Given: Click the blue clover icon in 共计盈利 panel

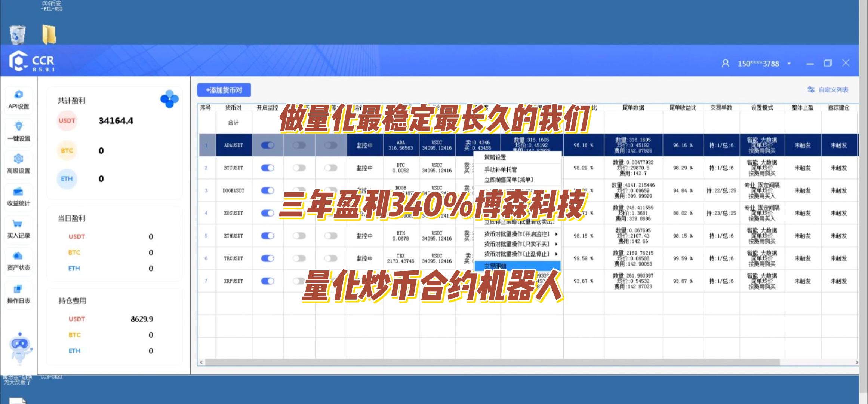Looking at the screenshot, I should tap(169, 99).
